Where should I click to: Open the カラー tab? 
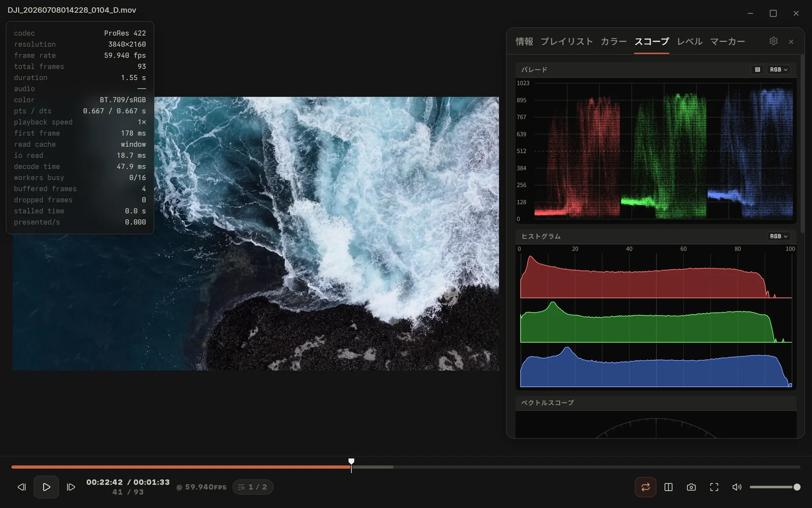[614, 42]
